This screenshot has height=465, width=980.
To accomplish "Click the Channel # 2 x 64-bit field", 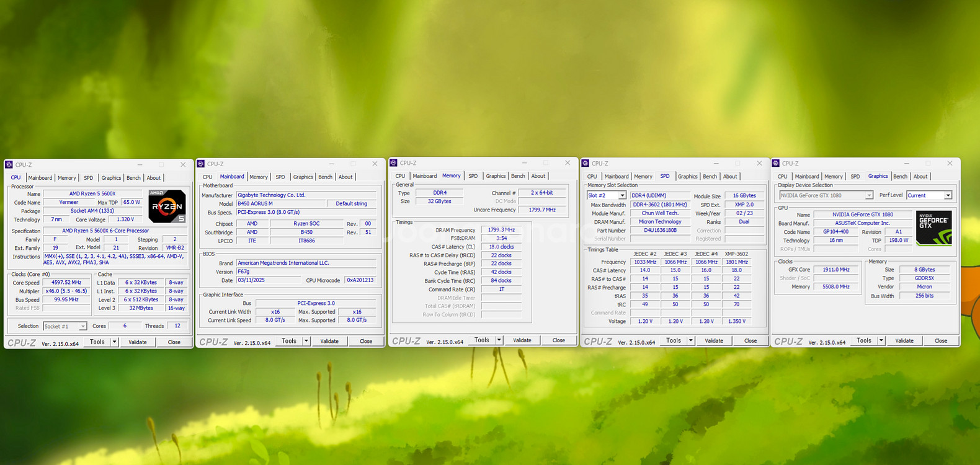I will 542,193.
